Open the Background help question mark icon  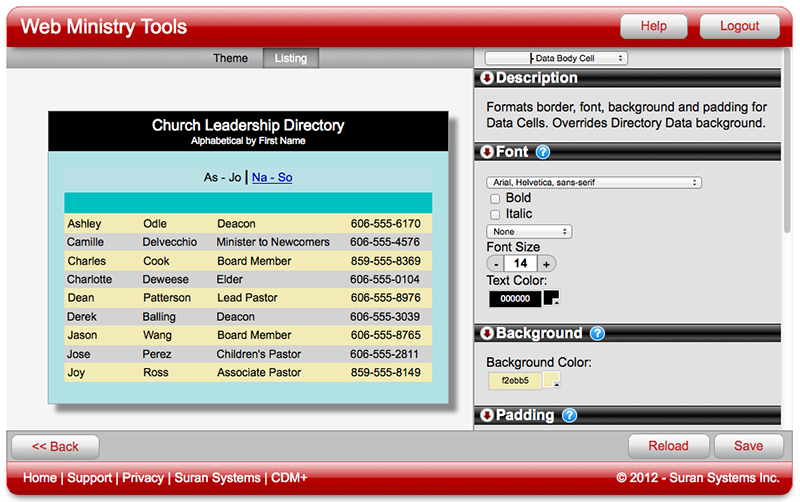click(598, 334)
